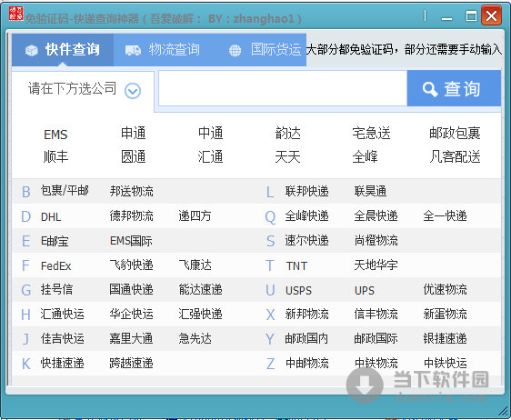Click the 查询 search button

(x=454, y=88)
